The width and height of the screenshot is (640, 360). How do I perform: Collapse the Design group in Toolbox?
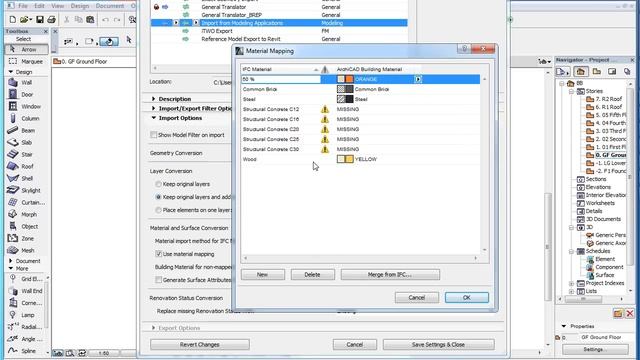pyautogui.click(x=11, y=72)
